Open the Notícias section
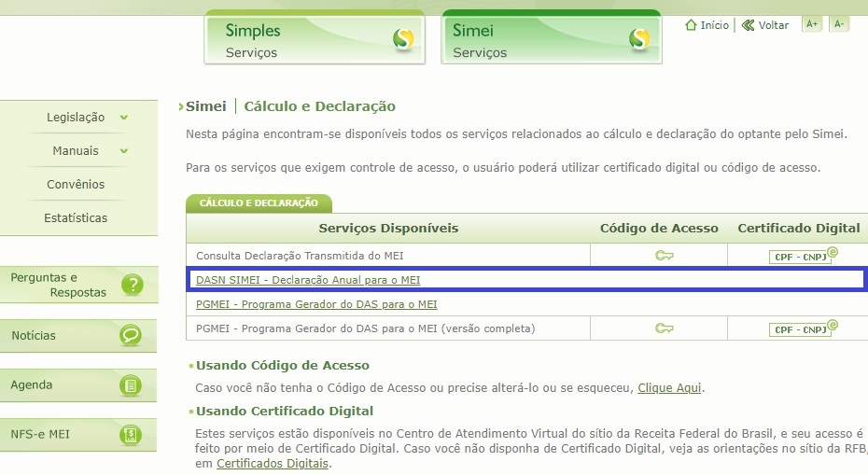 tap(78, 336)
